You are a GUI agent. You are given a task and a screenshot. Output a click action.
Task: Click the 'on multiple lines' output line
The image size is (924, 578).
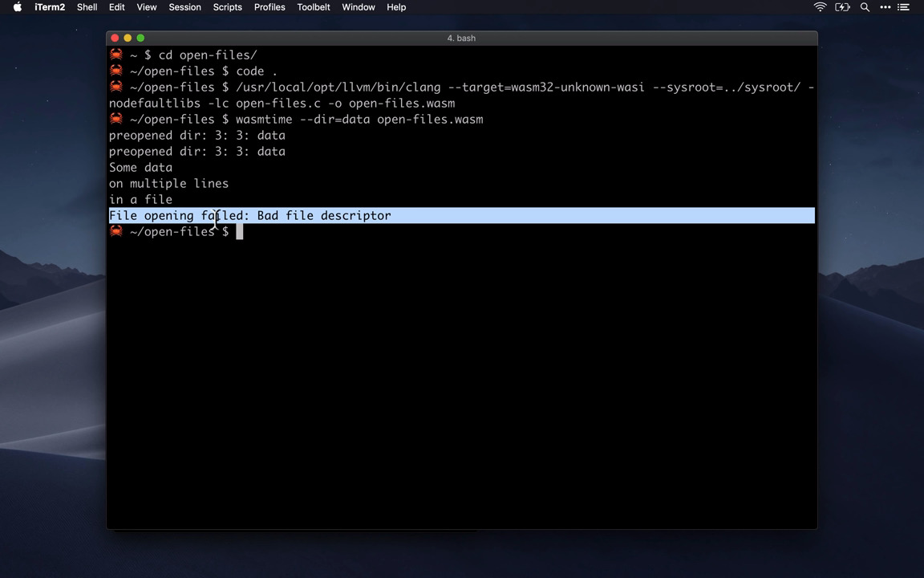coord(168,183)
